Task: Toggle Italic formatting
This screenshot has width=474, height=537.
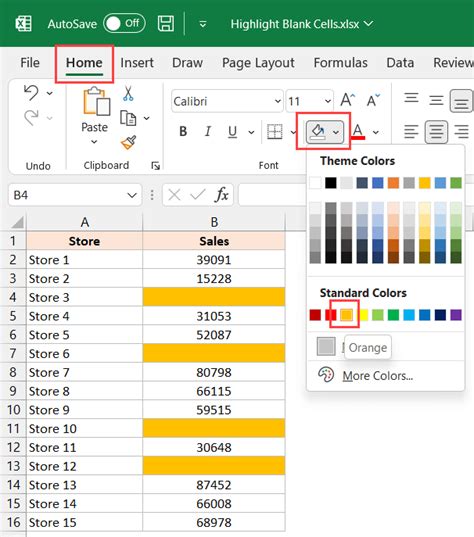Action: [208, 132]
